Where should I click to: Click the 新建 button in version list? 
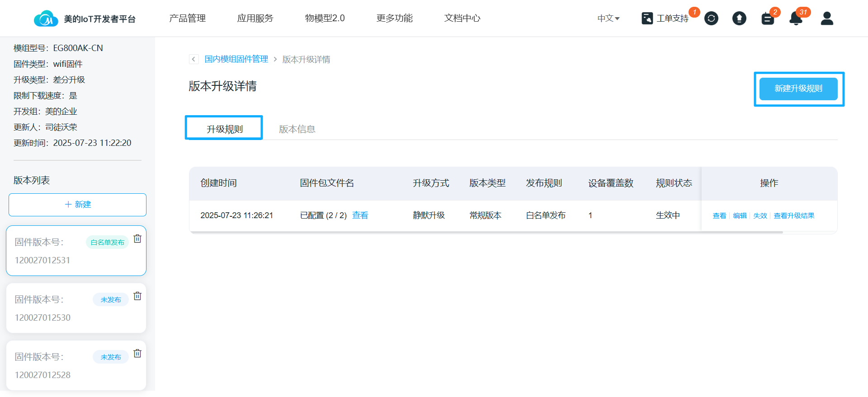(77, 205)
